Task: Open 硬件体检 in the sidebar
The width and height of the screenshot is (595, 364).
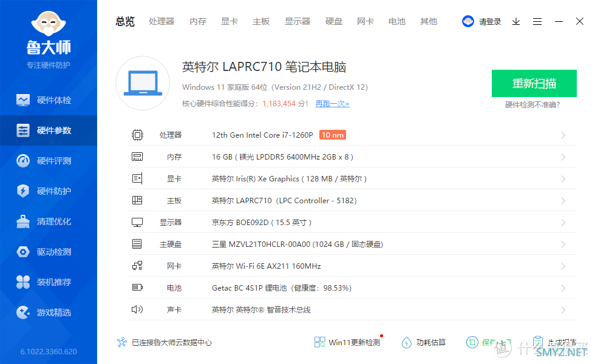Action: [x=49, y=100]
